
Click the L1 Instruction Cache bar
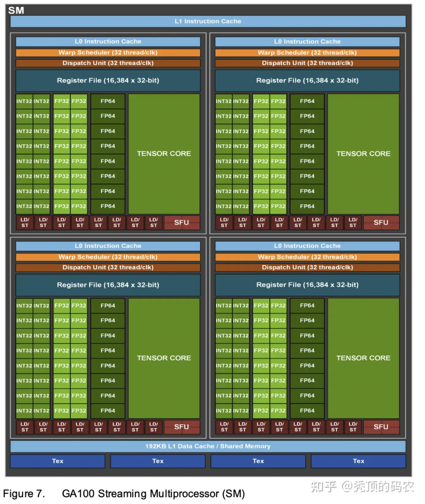(x=208, y=21)
